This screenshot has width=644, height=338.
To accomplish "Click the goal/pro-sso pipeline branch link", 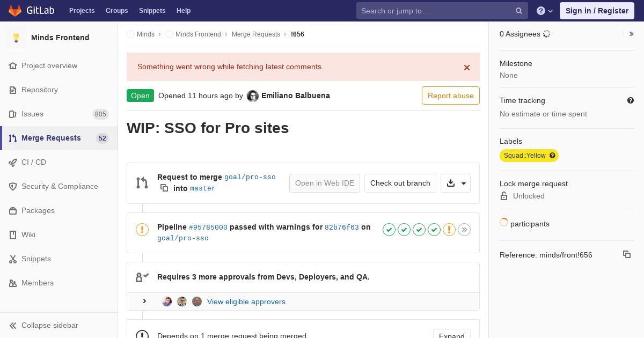I will (x=183, y=238).
